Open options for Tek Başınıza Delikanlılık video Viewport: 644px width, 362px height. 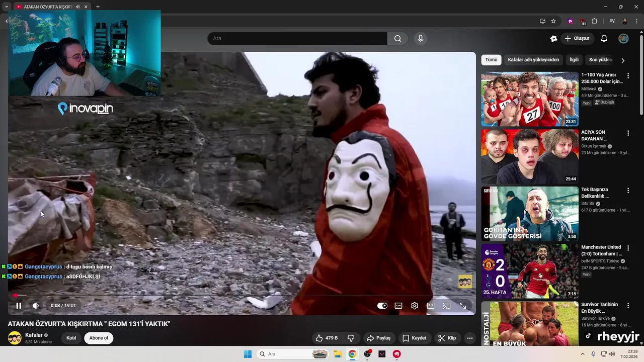628,191
